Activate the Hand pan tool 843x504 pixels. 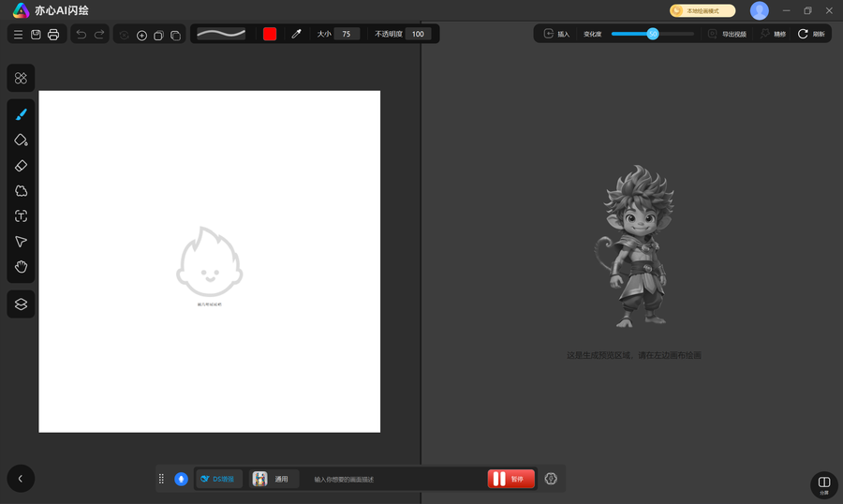pos(21,267)
